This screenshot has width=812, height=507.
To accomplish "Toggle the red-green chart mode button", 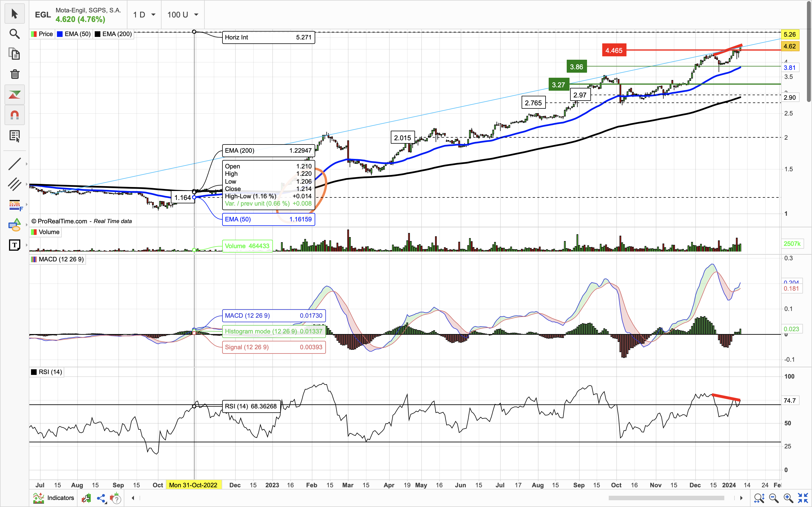I will (14, 95).
